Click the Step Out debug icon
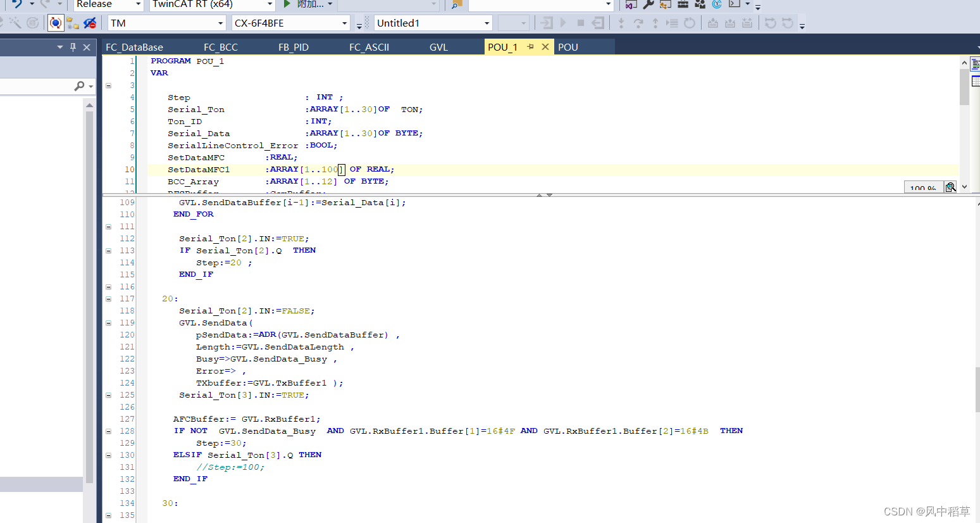980x523 pixels. [655, 23]
